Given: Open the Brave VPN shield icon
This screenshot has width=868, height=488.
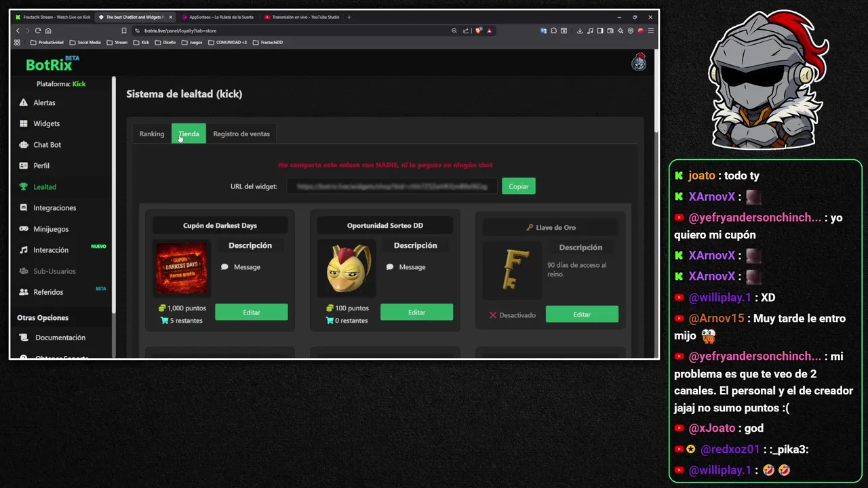Looking at the screenshot, I should pos(631,30).
